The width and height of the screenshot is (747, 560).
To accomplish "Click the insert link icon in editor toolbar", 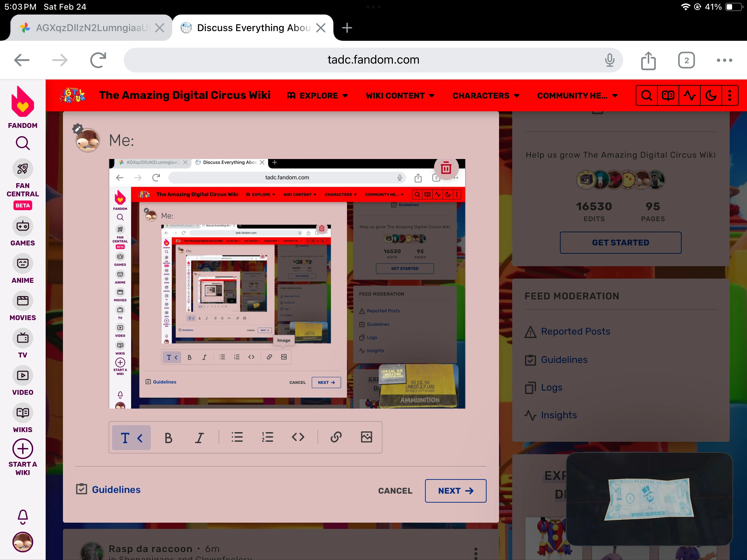I will (x=336, y=437).
